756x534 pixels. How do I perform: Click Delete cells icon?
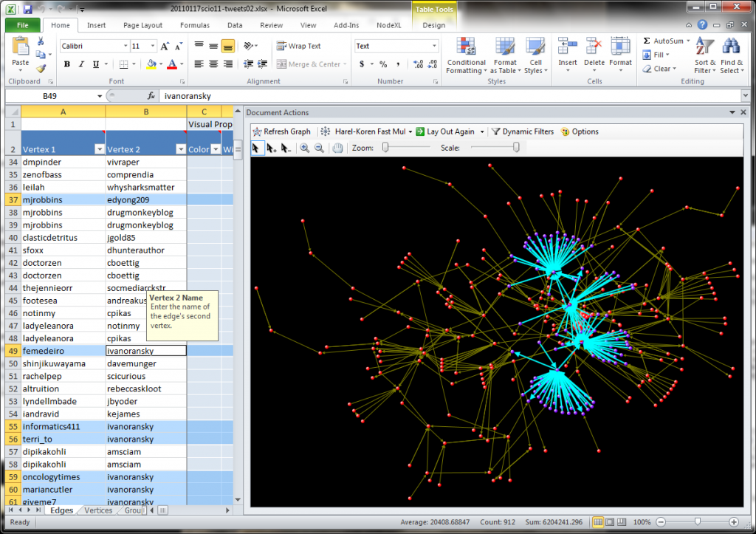coord(594,47)
